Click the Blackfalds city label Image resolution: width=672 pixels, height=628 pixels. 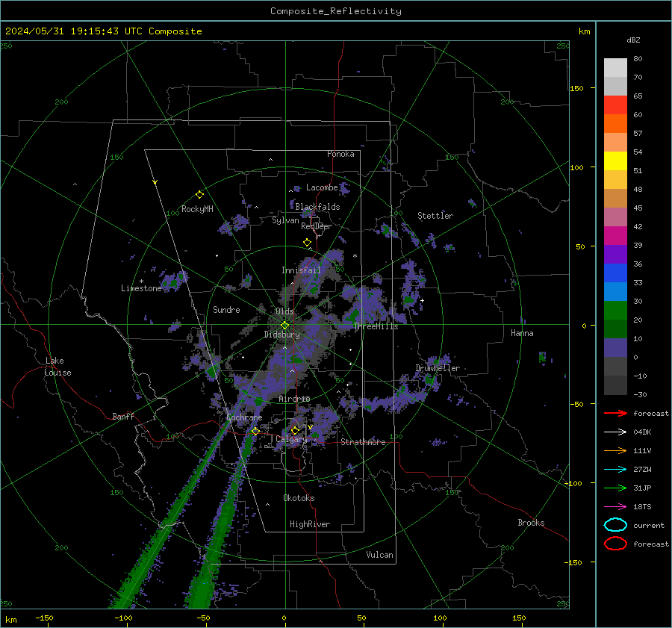click(317, 207)
